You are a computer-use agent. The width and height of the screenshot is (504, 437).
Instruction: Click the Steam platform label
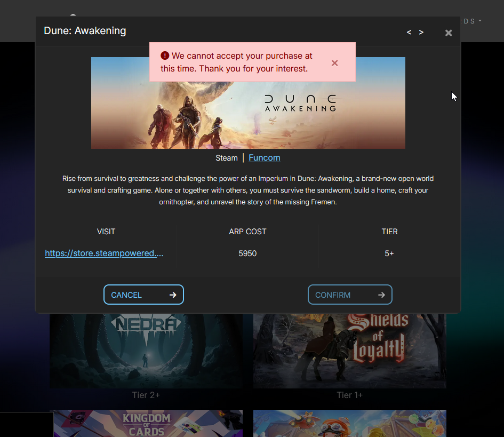tap(227, 158)
